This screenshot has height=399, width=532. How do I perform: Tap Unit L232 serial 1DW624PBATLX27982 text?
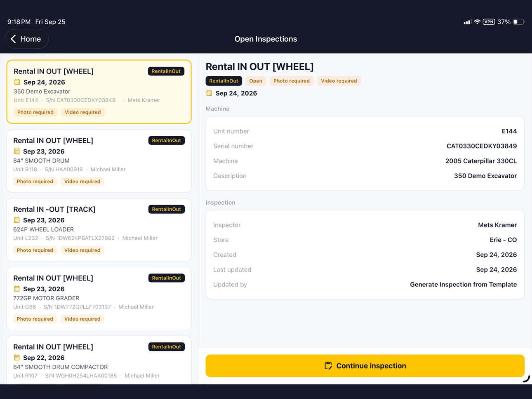point(80,238)
